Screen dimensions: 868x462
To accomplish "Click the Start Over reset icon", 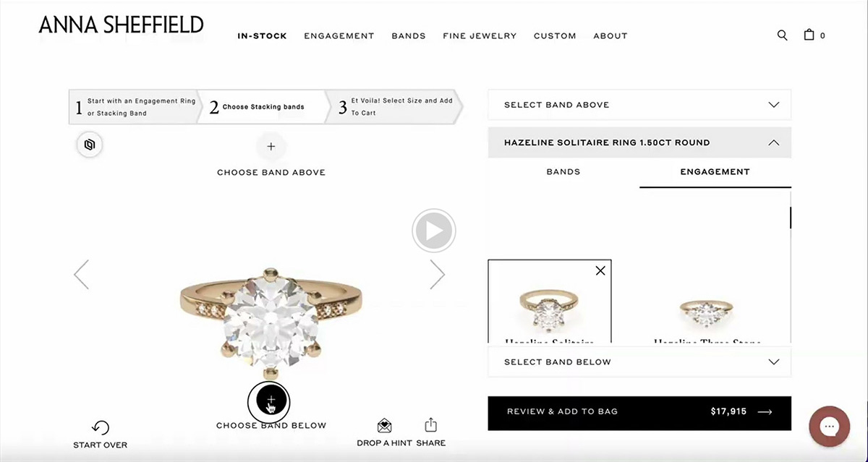I will 101,428.
